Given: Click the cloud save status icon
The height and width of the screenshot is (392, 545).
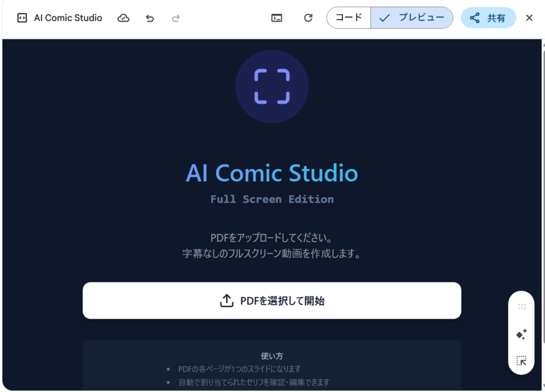Looking at the screenshot, I should point(123,18).
